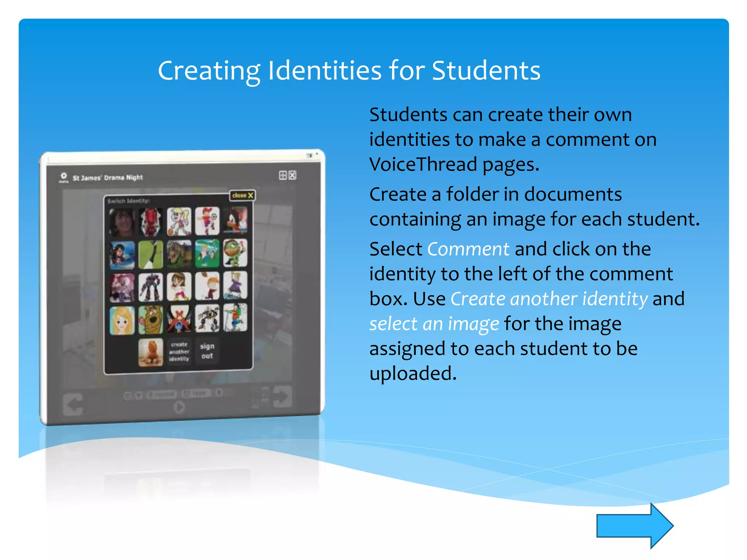The height and width of the screenshot is (560, 747).
Task: Pick the T-rex dinosaur identity
Action: pos(179,254)
